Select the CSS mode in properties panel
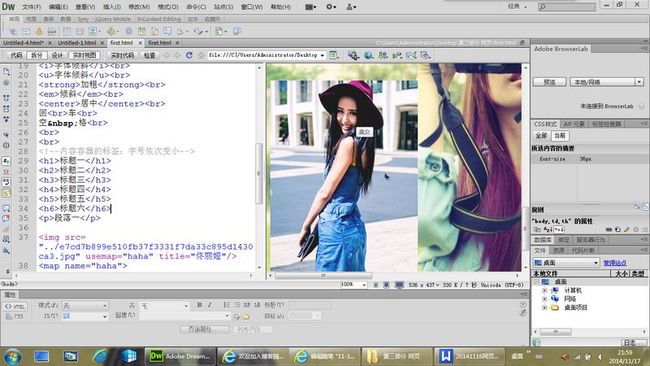 15,316
